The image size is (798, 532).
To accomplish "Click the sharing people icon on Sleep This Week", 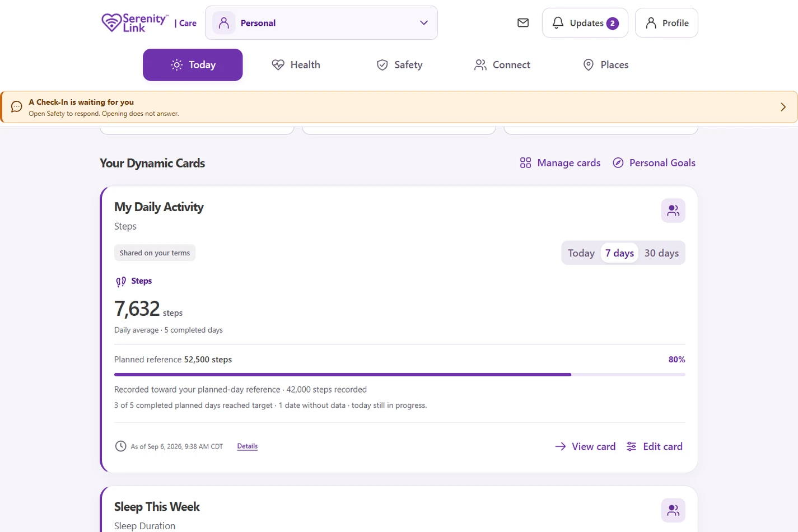I will pyautogui.click(x=673, y=511).
